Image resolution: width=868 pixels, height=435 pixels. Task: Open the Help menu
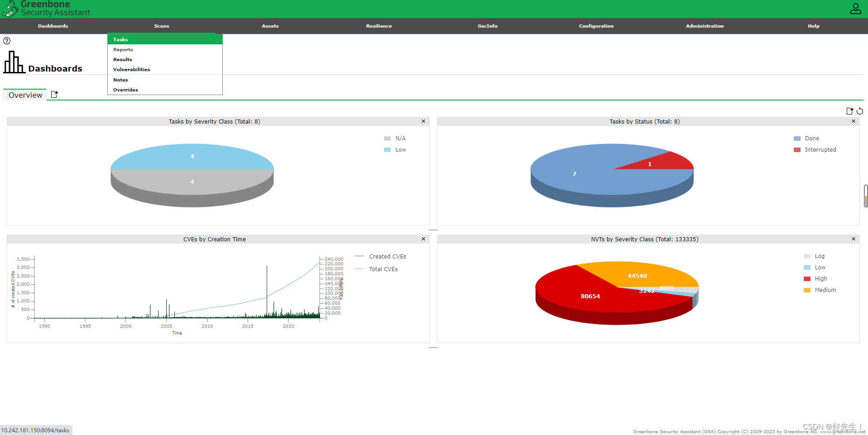point(814,26)
